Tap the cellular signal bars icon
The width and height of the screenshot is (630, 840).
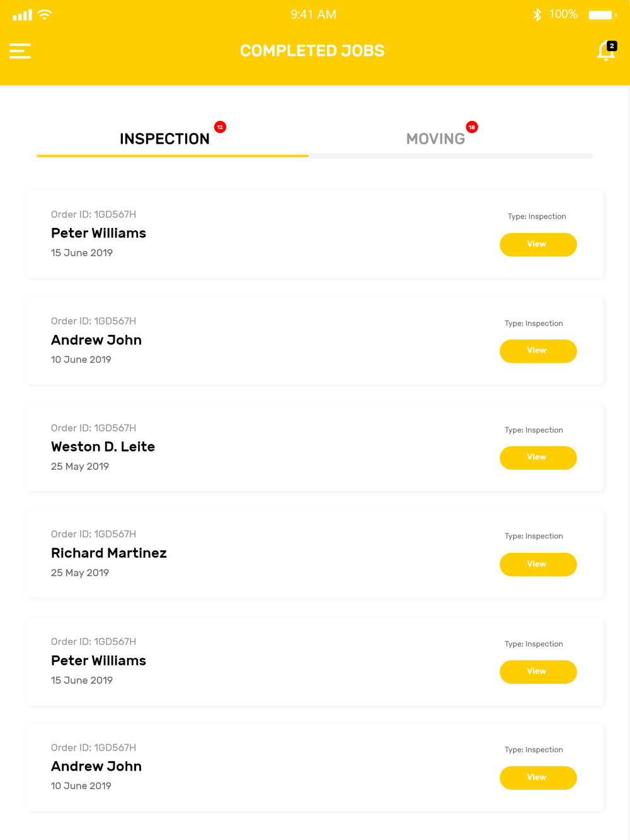point(23,15)
